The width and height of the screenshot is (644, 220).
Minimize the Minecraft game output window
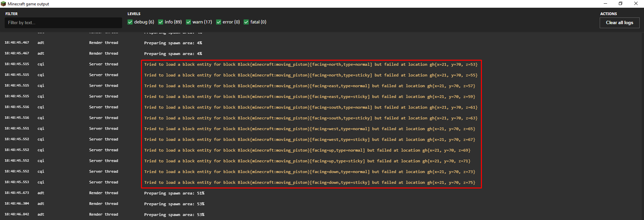click(605, 4)
